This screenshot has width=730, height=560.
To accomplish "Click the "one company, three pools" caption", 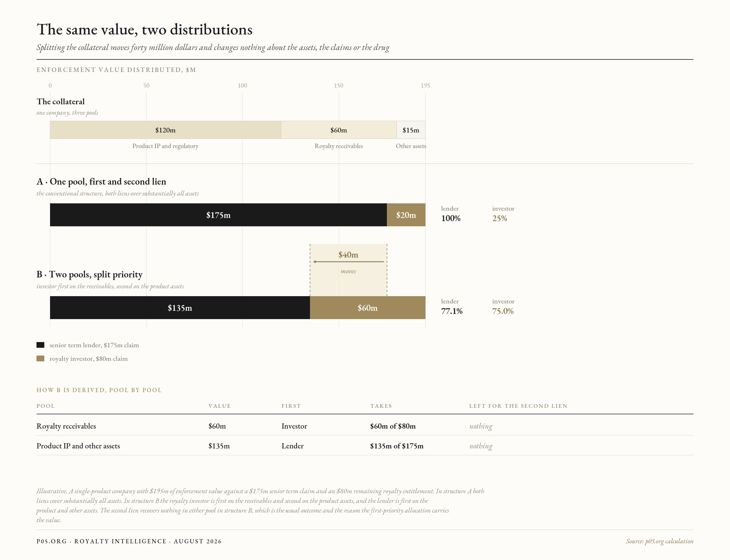I will 67,113.
